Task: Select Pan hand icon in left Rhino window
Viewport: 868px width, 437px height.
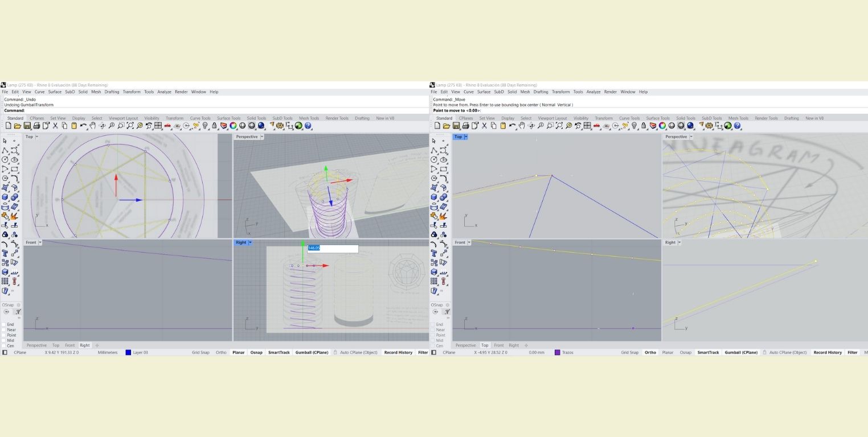Action: click(x=92, y=126)
